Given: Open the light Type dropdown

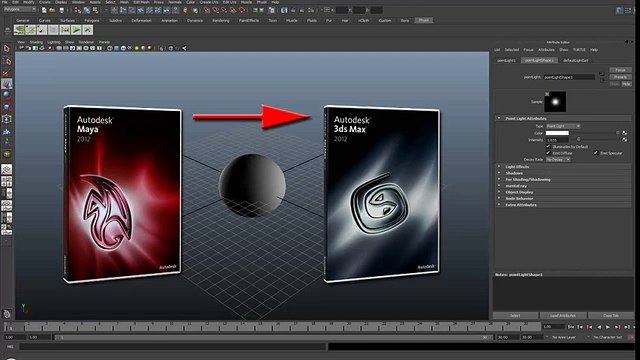Looking at the screenshot, I should (x=563, y=126).
